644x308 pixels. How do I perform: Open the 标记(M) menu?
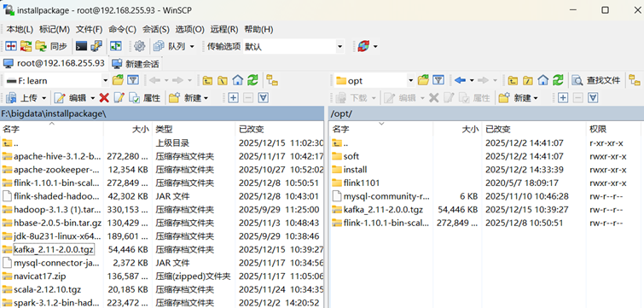55,29
